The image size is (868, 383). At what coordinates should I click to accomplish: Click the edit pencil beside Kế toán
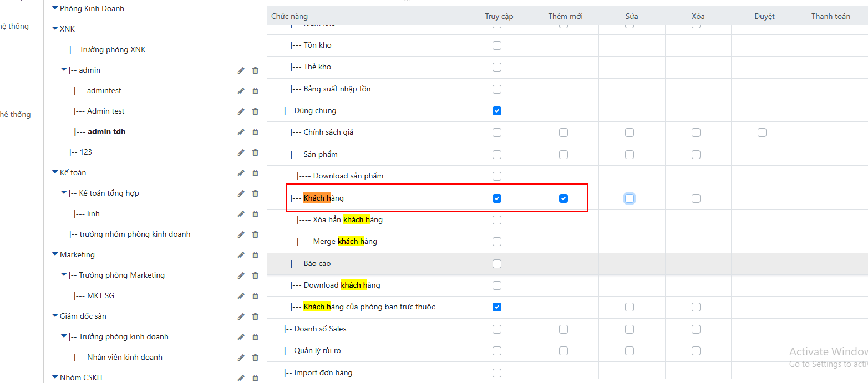tap(241, 173)
